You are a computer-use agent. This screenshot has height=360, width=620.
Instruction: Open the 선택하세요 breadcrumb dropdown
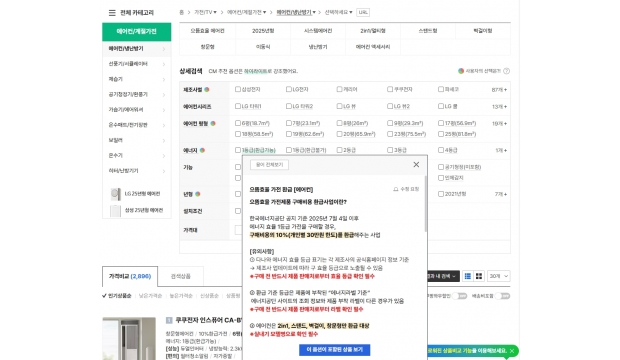click(338, 13)
